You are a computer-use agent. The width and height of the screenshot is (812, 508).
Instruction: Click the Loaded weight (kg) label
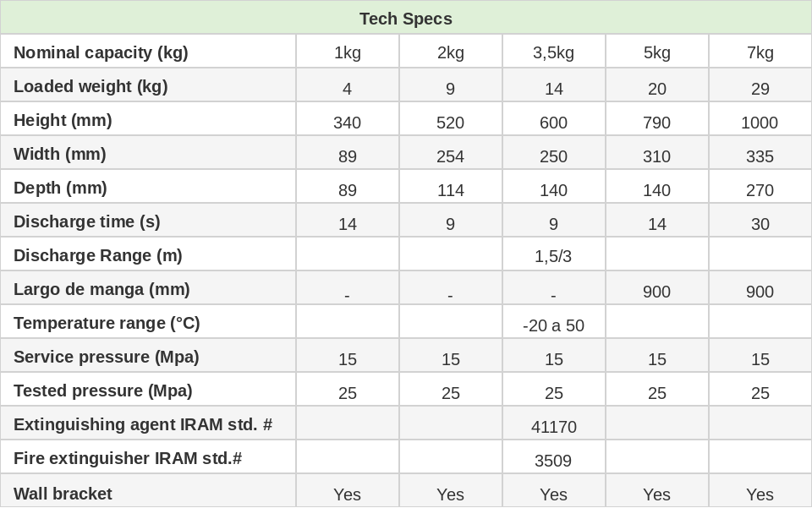[x=91, y=86]
